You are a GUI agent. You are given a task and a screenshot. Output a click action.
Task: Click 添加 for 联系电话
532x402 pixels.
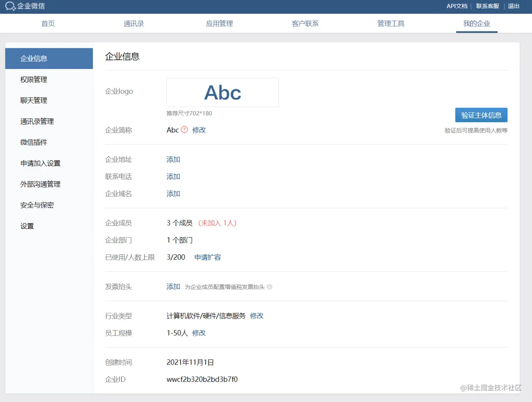click(173, 177)
